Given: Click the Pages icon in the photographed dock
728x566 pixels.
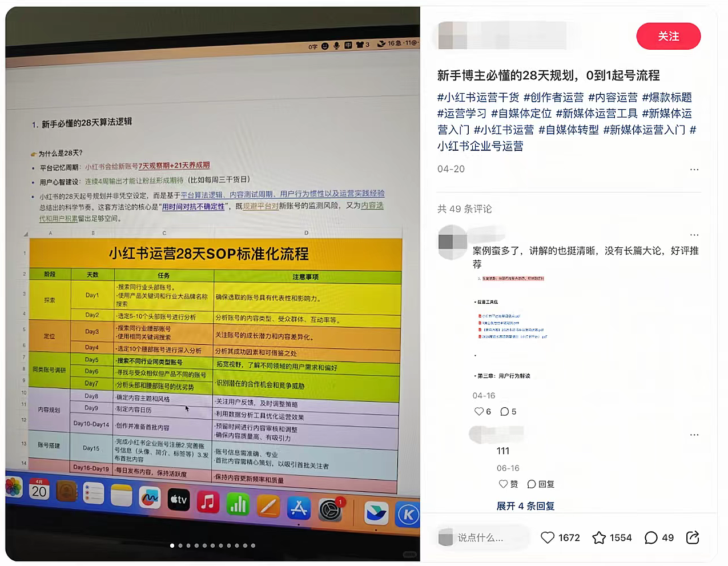Looking at the screenshot, I should coord(268,507).
